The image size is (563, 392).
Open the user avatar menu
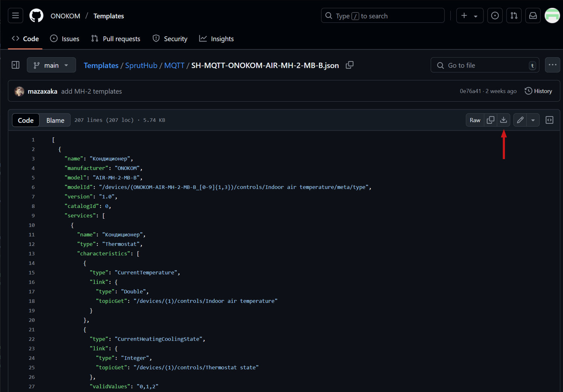(x=552, y=16)
